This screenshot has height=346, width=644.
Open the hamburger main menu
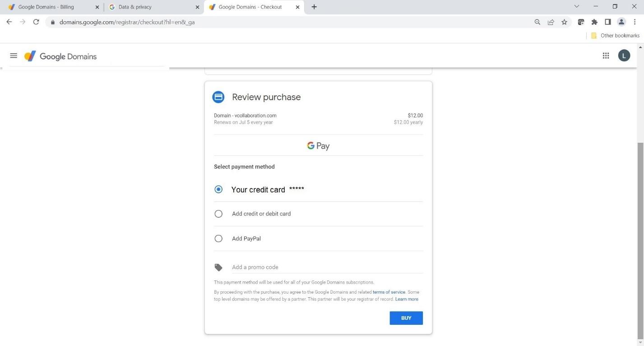coord(14,56)
